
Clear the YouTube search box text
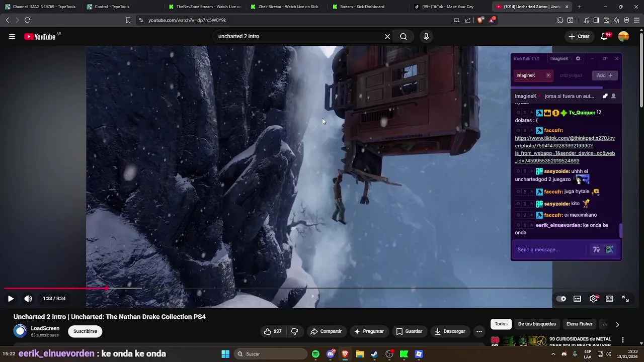click(x=387, y=37)
